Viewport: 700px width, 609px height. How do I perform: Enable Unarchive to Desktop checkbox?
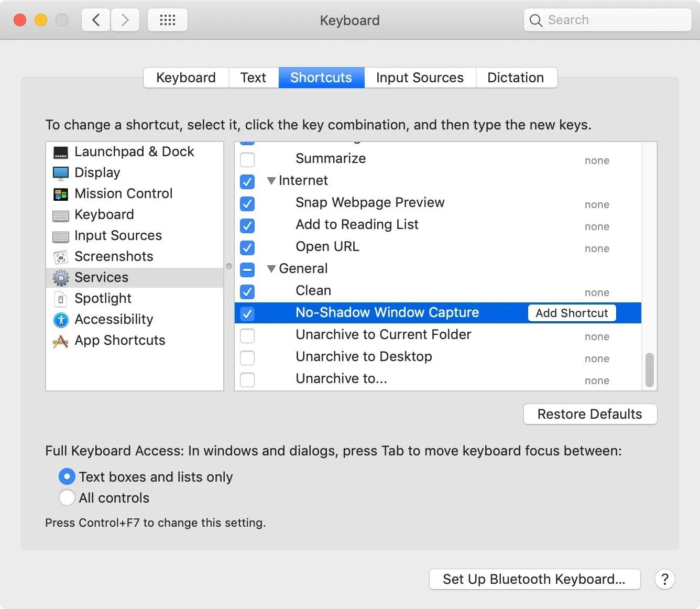[247, 357]
